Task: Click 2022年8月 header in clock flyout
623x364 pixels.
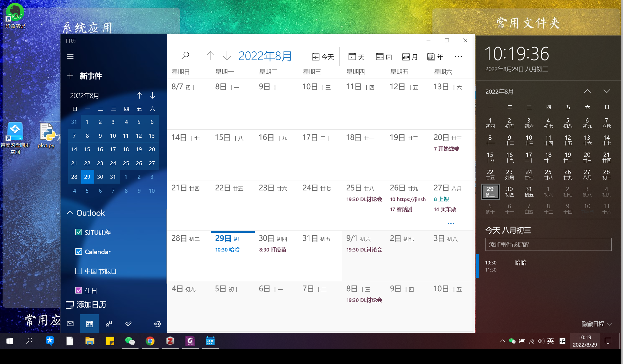Action: point(499,91)
